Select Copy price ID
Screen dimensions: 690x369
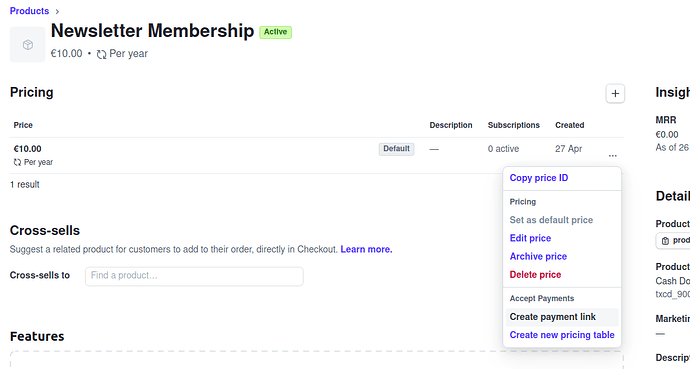click(539, 178)
